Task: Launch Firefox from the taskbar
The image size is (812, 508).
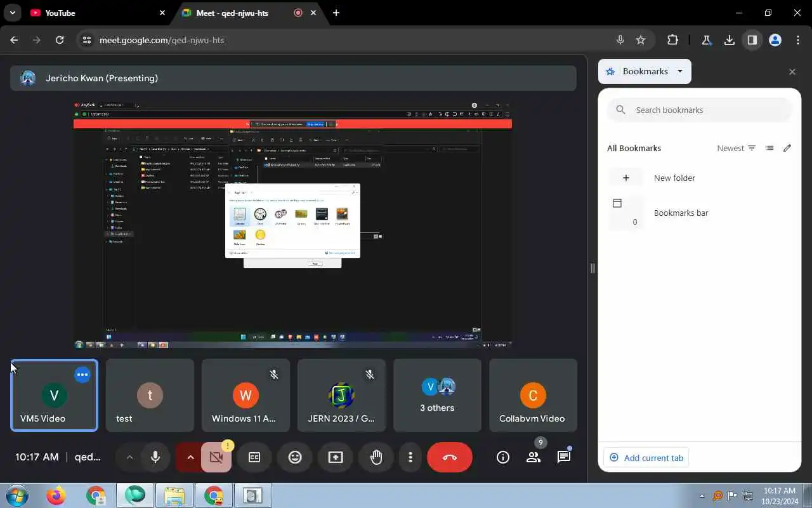Action: tap(56, 495)
